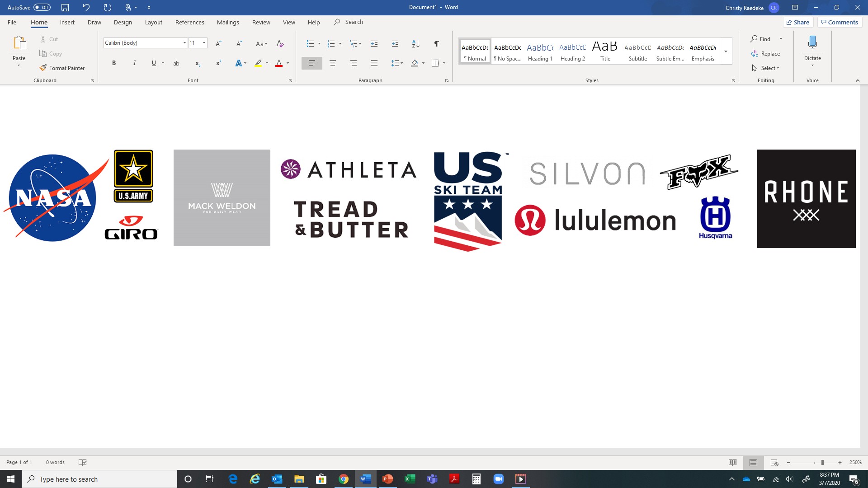Go to the References tab
This screenshot has width=868, height=488.
point(190,22)
